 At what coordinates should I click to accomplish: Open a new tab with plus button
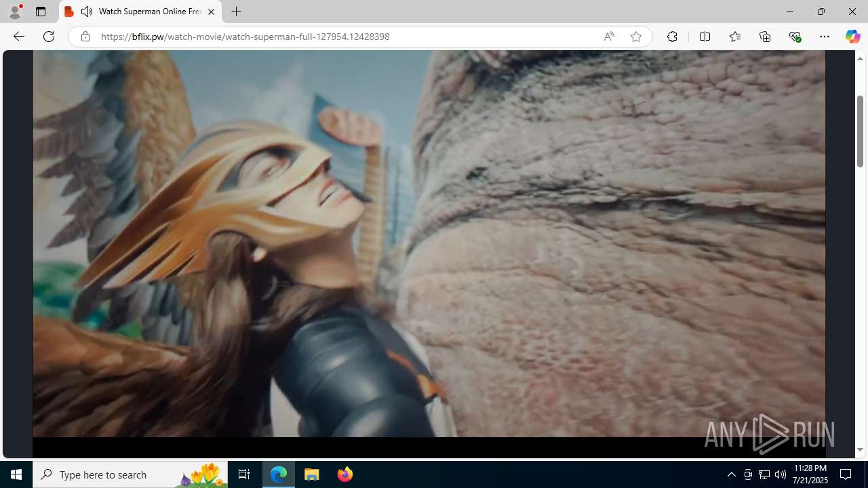(x=236, y=12)
